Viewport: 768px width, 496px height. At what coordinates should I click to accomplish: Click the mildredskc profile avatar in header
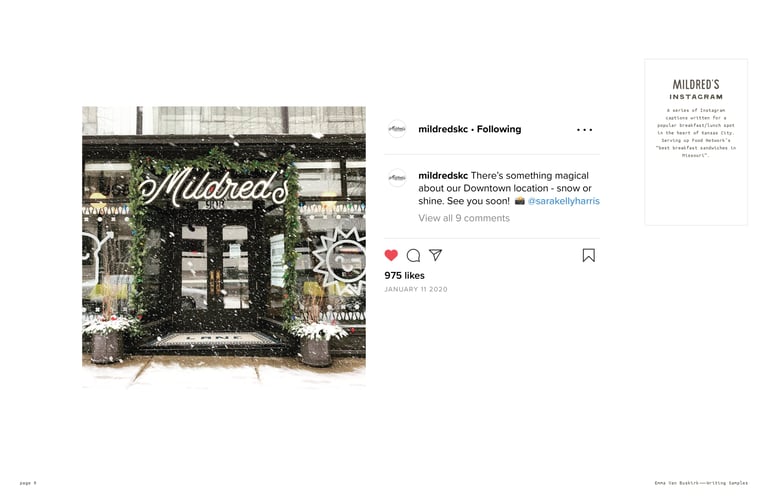coord(397,129)
